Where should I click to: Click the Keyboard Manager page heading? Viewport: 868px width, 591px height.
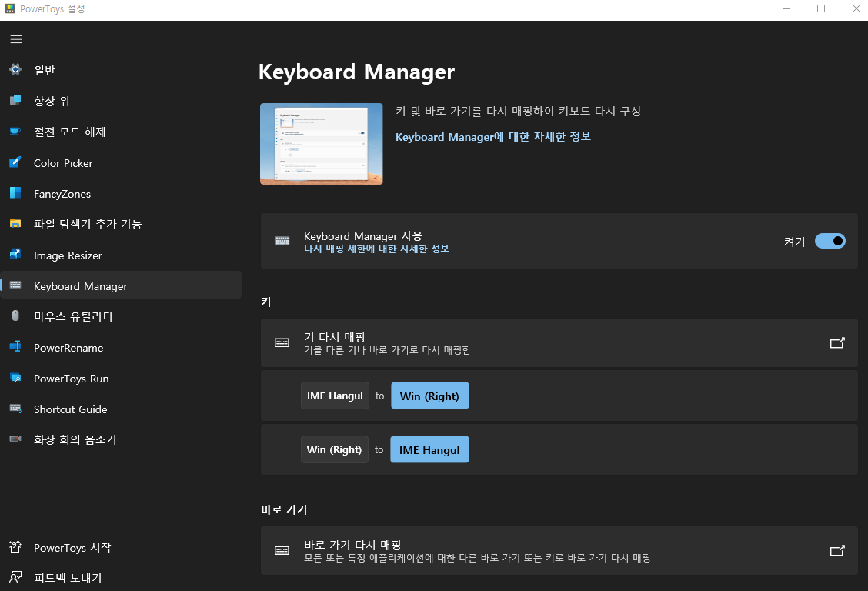tap(356, 72)
